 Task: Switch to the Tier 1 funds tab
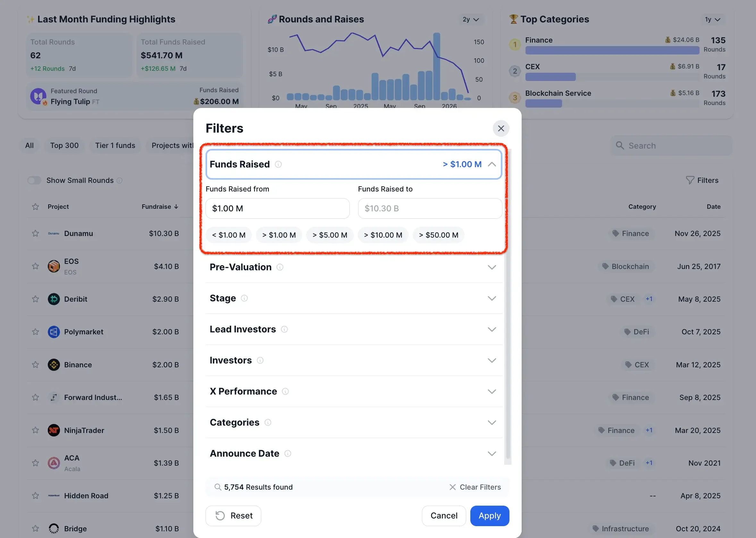coord(115,145)
